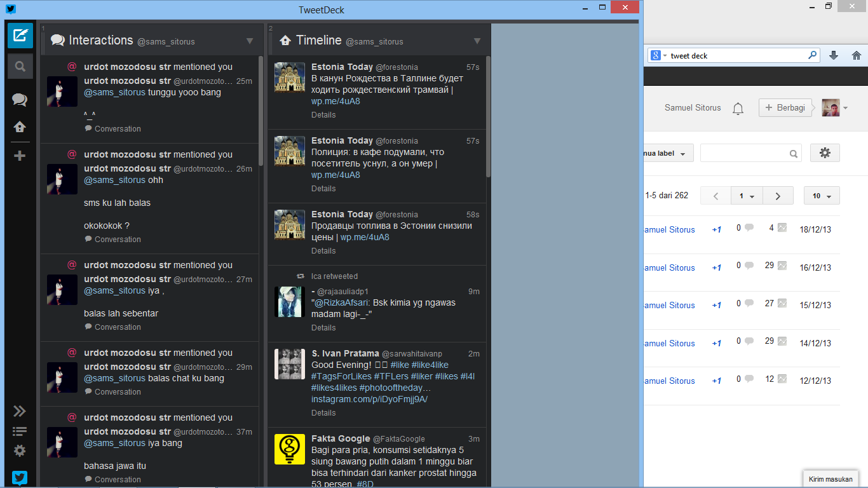Screen dimensions: 868x488
Task: Expand the sidebar with the double-arrow icon
Action: tap(20, 411)
